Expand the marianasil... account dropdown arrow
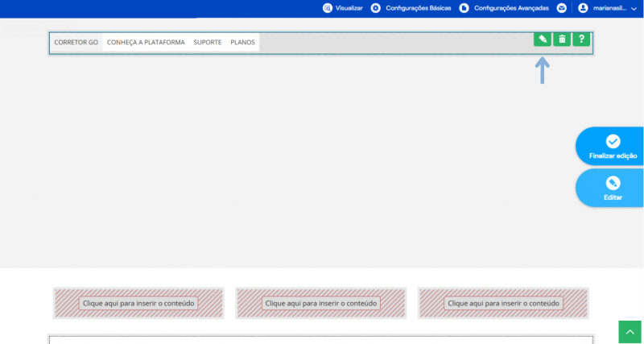This screenshot has height=344, width=644. [634, 9]
